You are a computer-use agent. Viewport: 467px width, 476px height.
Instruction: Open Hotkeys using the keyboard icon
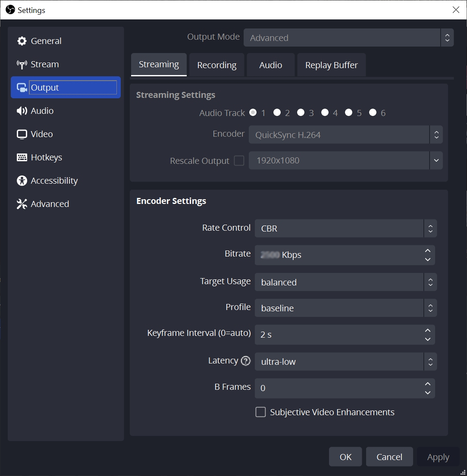21,157
